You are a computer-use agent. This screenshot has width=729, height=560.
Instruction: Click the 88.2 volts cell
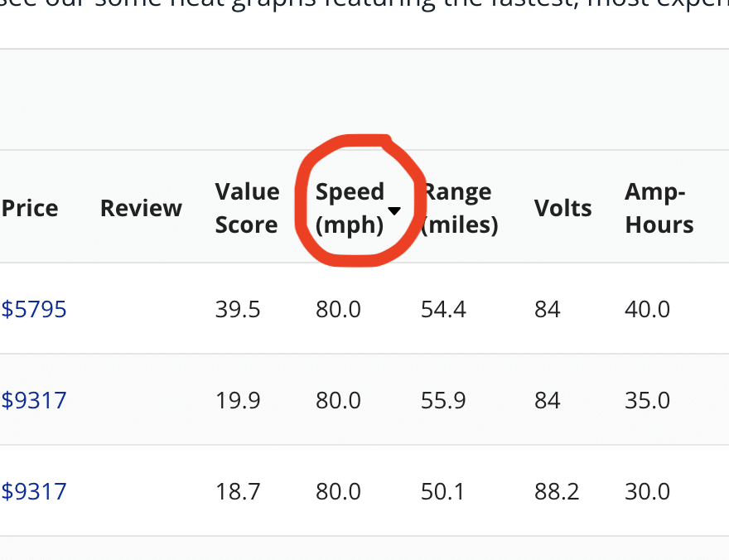point(557,492)
